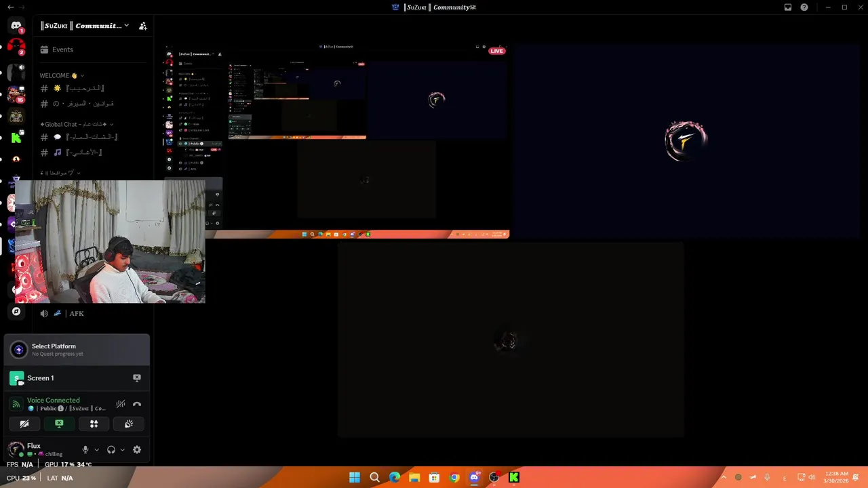Screen dimensions: 868x488
Task: Open the clock showing 12:38 AM
Action: tap(835, 477)
